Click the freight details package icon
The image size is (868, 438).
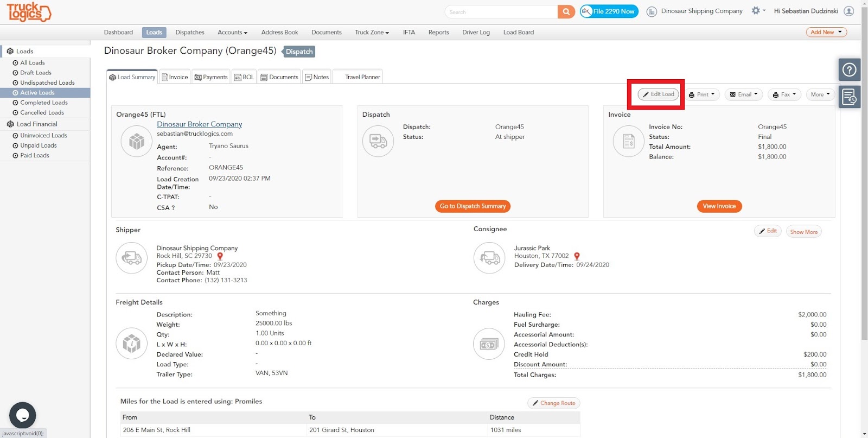pos(132,344)
